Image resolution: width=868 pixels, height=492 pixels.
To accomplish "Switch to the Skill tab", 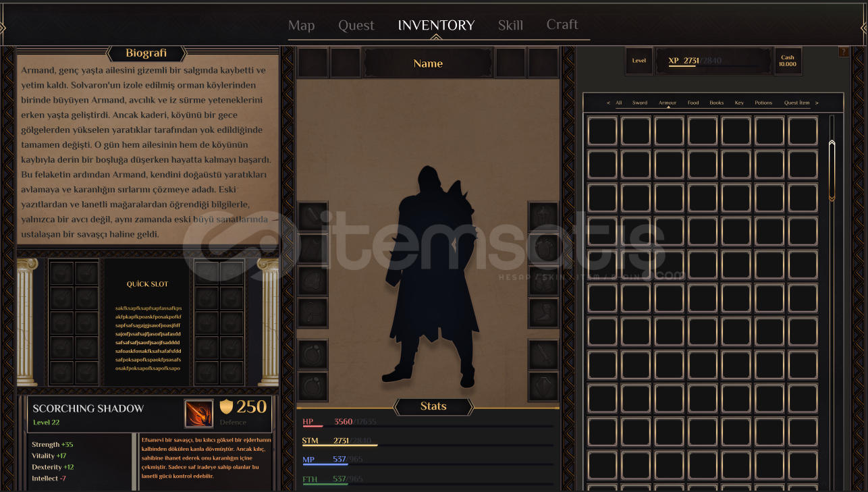I will [x=510, y=26].
